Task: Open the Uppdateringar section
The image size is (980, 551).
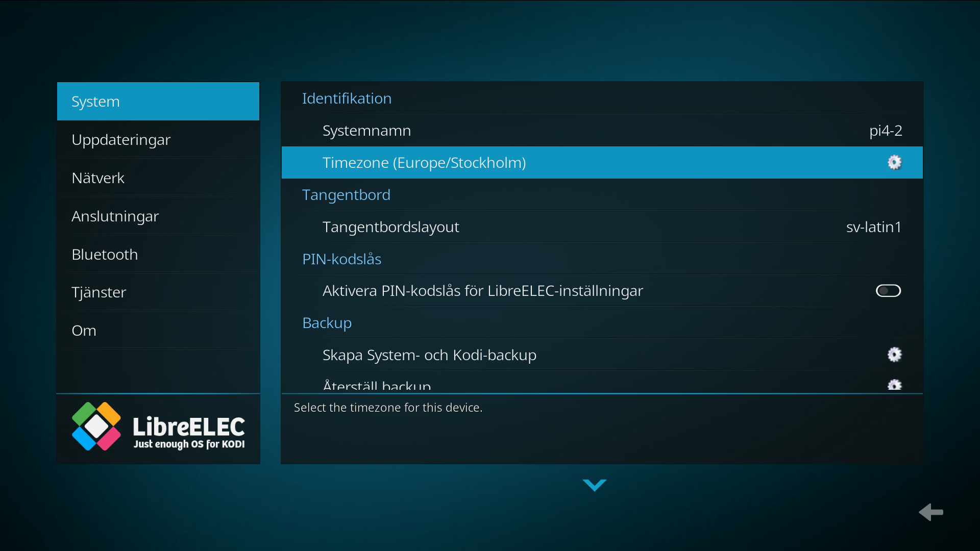Action: point(158,140)
